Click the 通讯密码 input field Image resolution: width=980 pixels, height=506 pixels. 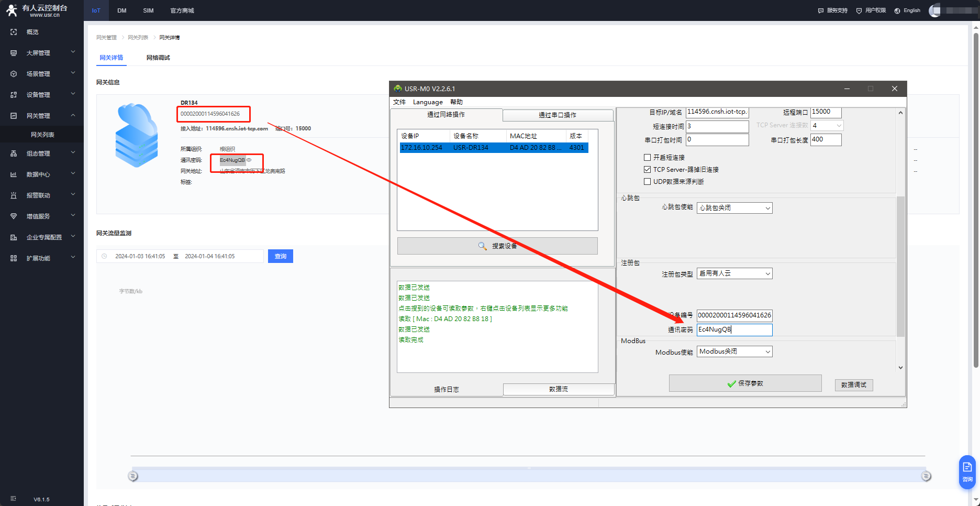[x=734, y=329]
